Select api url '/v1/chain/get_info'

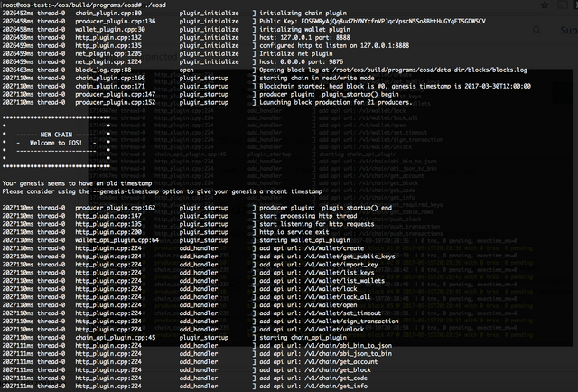pyautogui.click(x=336, y=387)
